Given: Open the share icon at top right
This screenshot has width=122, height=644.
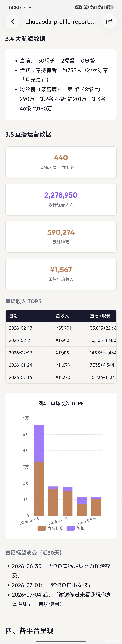Looking at the screenshot, I should (x=109, y=22).
